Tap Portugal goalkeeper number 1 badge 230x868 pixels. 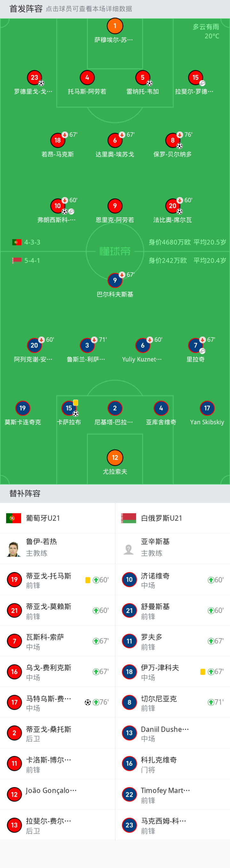(115, 26)
